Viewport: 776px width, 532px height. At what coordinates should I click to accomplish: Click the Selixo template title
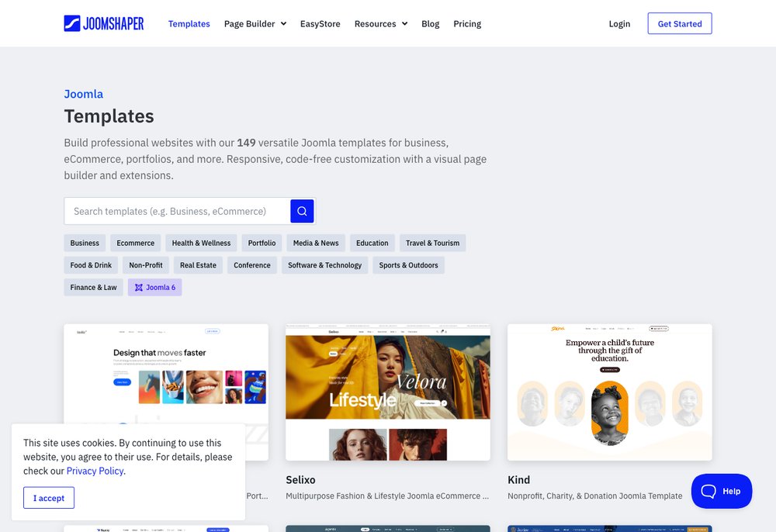pos(300,479)
